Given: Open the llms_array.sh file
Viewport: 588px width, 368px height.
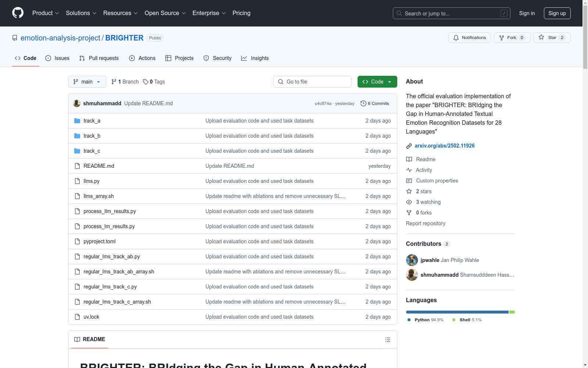Looking at the screenshot, I should coord(98,196).
